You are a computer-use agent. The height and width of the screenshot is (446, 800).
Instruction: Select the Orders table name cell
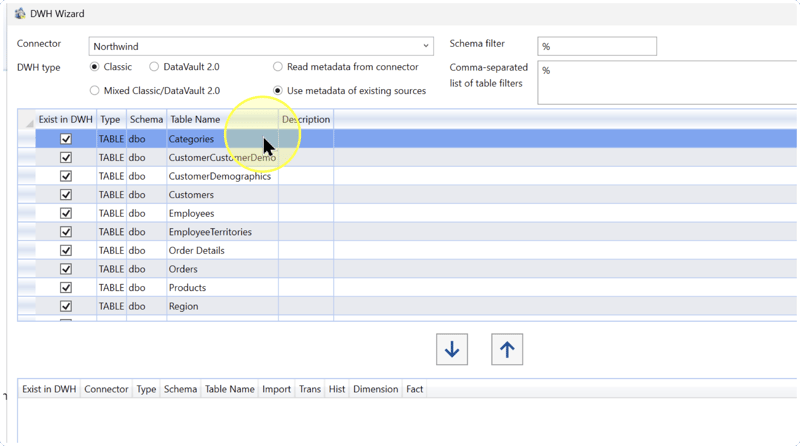pos(222,269)
